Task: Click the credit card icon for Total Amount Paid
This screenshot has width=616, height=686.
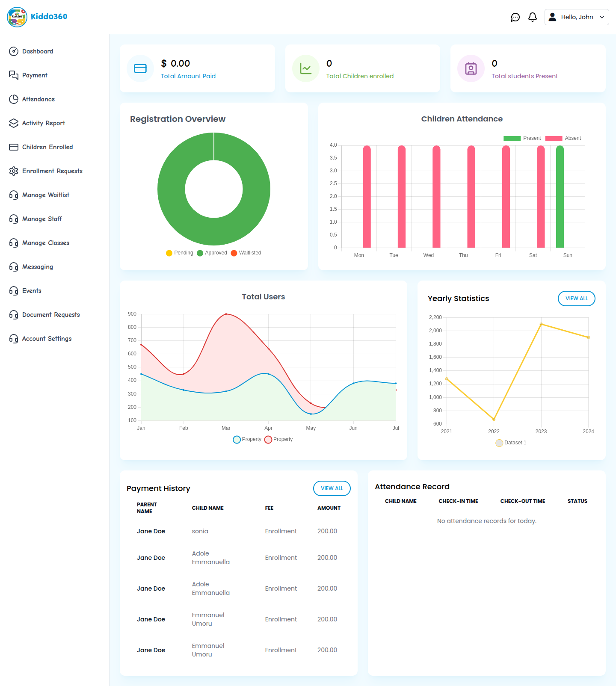Action: pyautogui.click(x=140, y=68)
